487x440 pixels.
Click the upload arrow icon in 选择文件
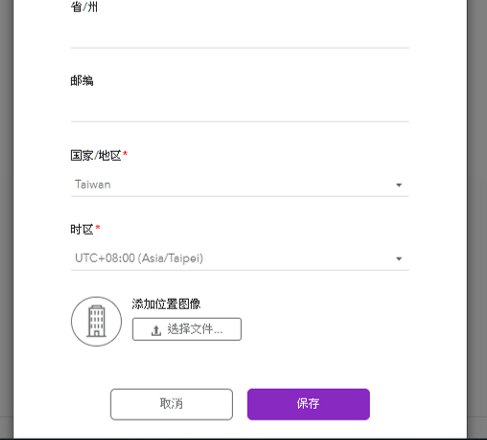156,330
